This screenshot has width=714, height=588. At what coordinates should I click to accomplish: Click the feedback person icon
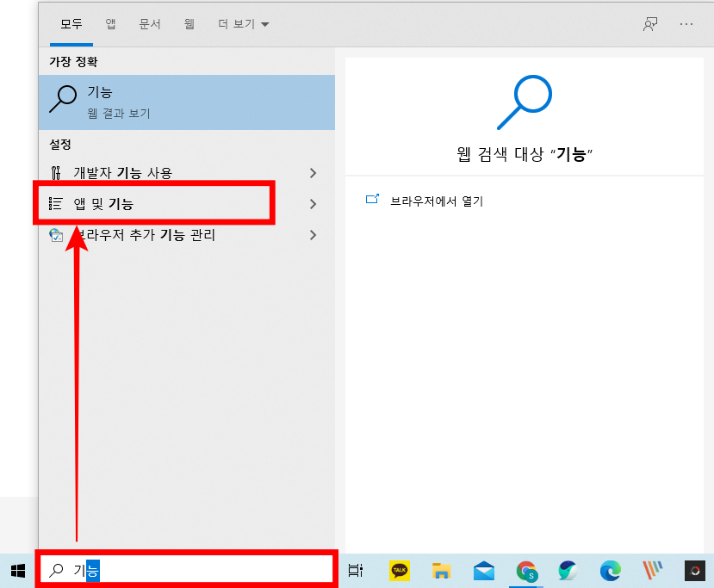pos(649,24)
